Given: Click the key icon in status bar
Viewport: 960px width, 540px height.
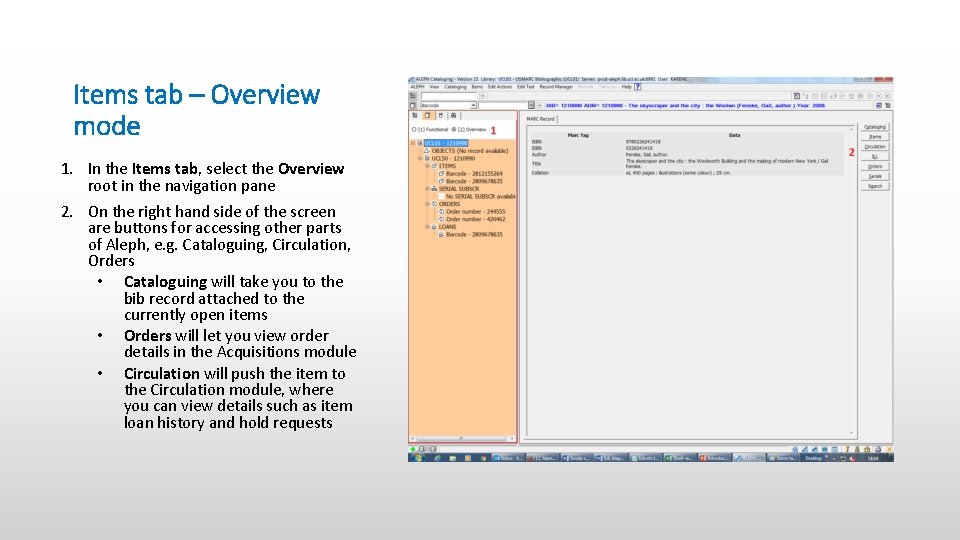Looking at the screenshot, I should (x=847, y=449).
